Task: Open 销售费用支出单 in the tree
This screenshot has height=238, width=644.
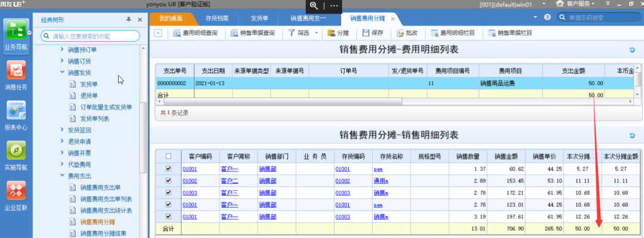Action: coord(100,187)
